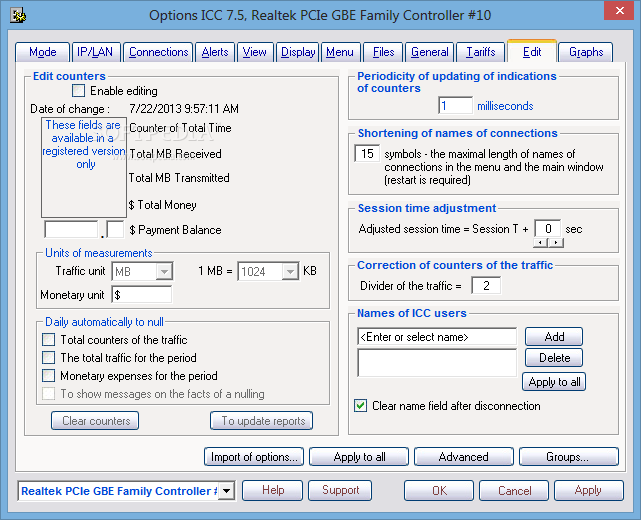Image resolution: width=641 pixels, height=520 pixels.
Task: Click the Monetary unit input field
Action: click(x=142, y=295)
